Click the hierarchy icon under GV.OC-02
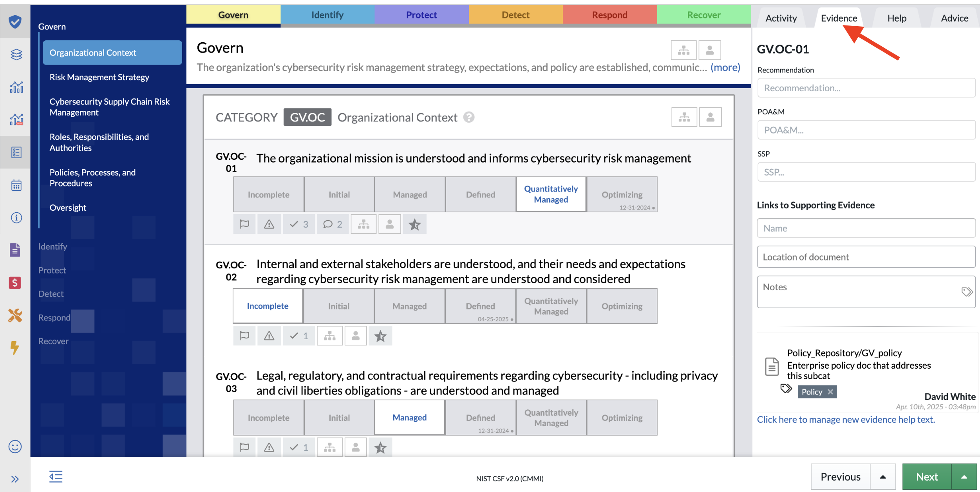The image size is (980, 492). (x=330, y=336)
